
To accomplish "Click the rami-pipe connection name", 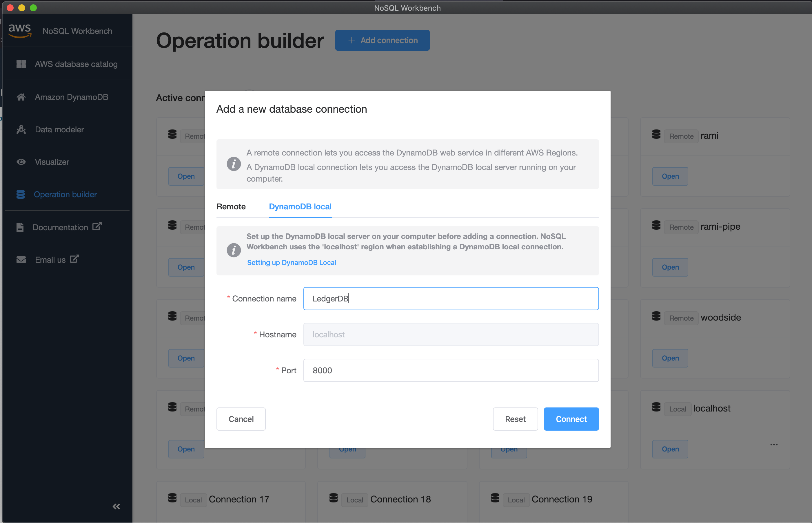I will (x=720, y=226).
